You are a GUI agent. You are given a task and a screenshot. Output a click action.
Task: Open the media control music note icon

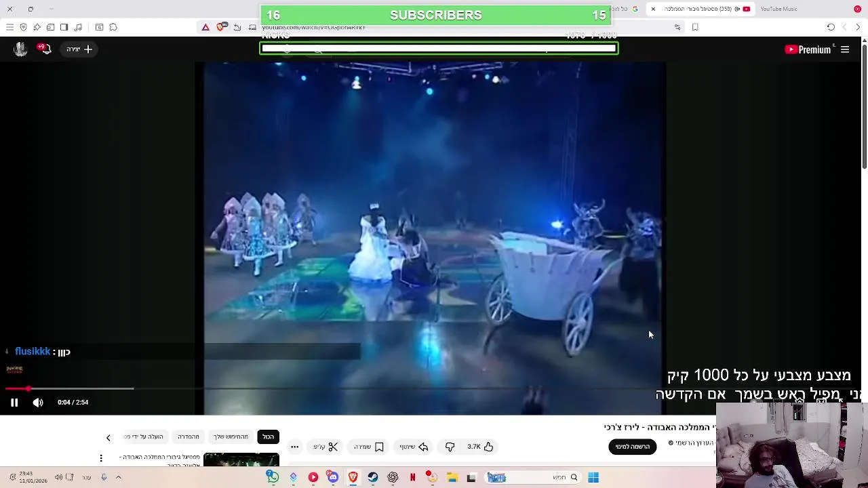point(78,27)
